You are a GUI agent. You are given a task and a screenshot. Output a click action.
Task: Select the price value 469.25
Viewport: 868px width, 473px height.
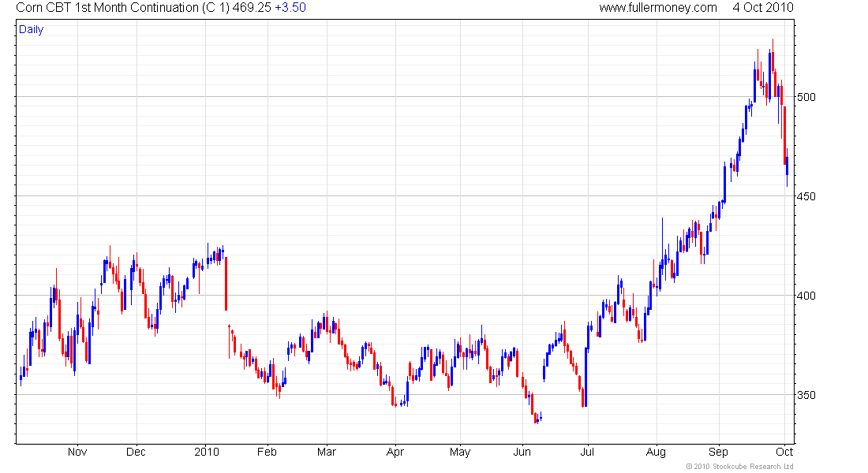[251, 8]
